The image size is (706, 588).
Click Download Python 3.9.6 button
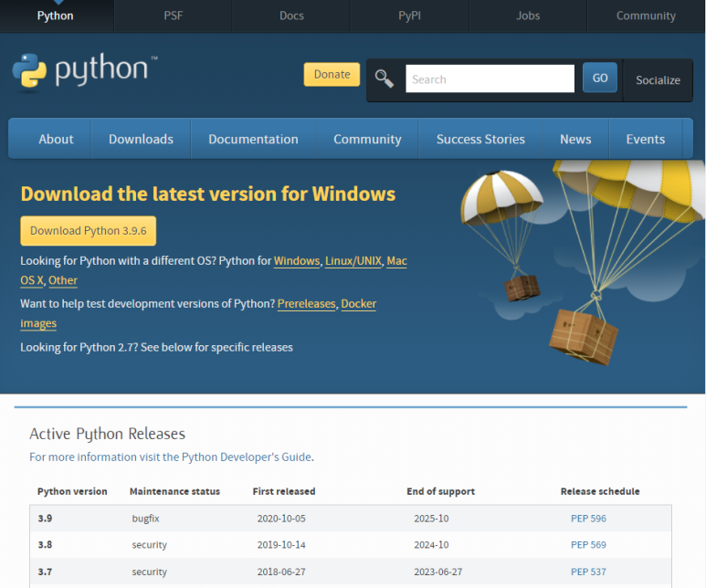(x=89, y=231)
